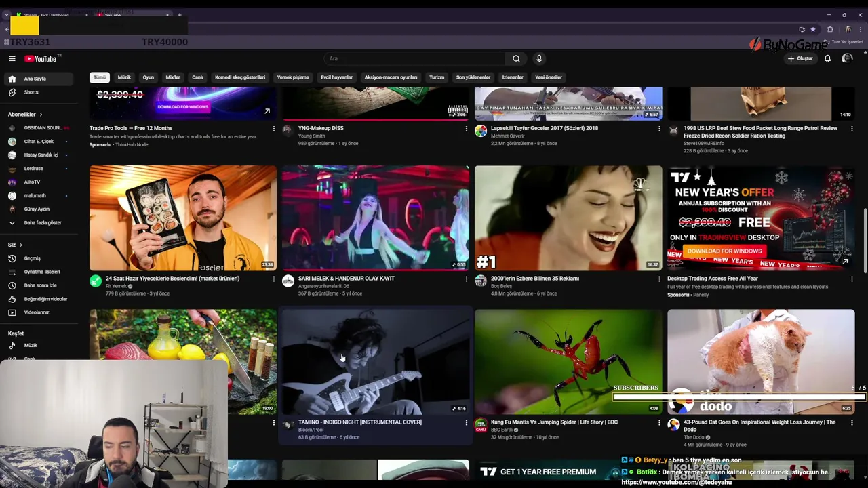868x488 pixels.
Task: Click the Oluştur create button
Action: (800, 59)
